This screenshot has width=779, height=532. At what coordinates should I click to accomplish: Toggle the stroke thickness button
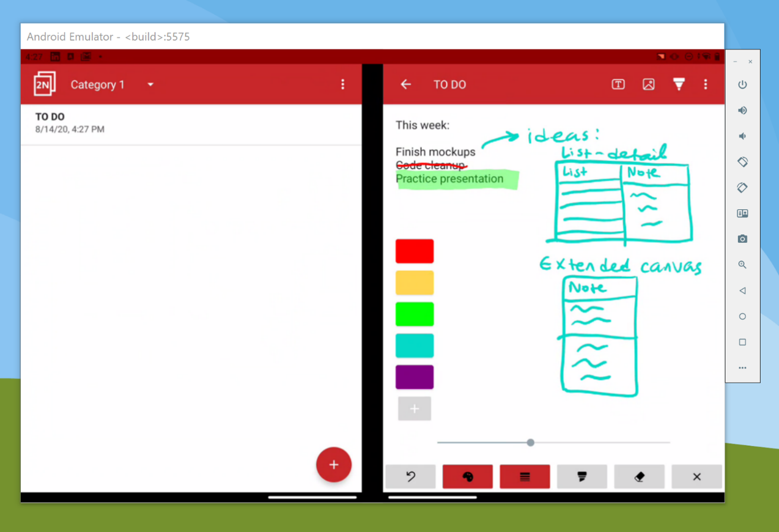click(x=525, y=476)
